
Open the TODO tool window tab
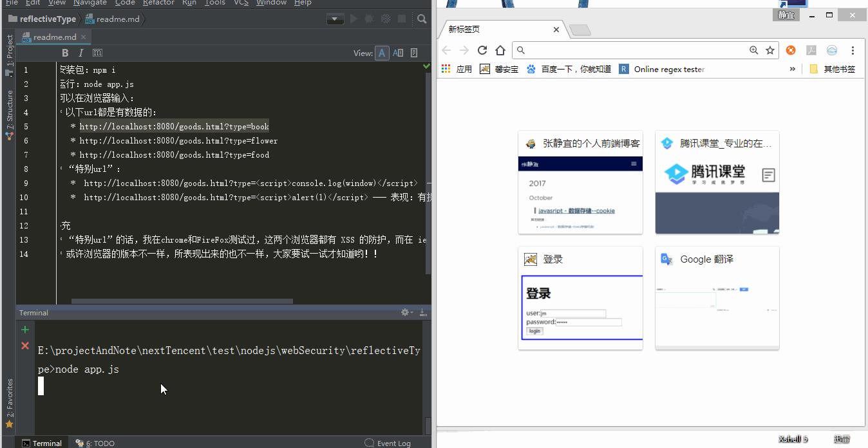coord(95,443)
